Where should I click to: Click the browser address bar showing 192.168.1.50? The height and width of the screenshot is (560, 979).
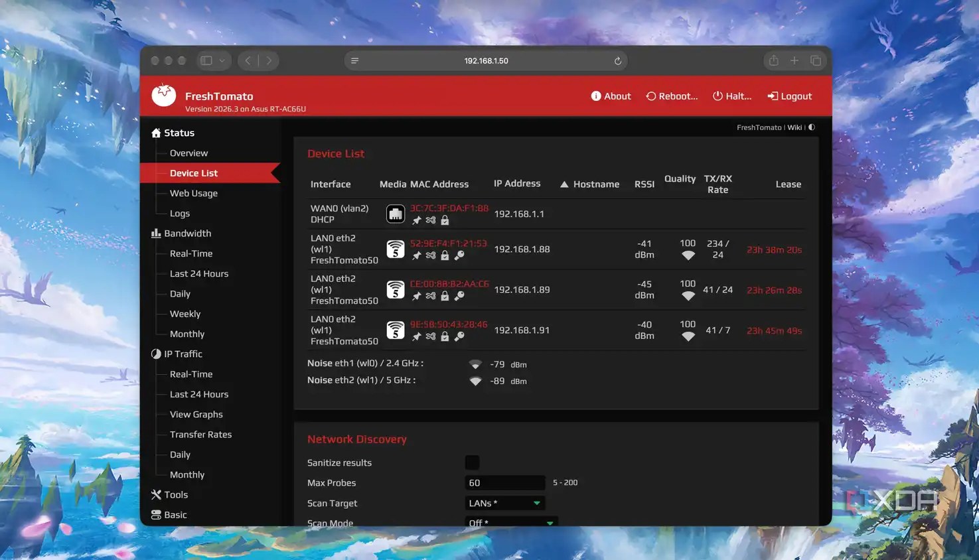click(x=486, y=61)
